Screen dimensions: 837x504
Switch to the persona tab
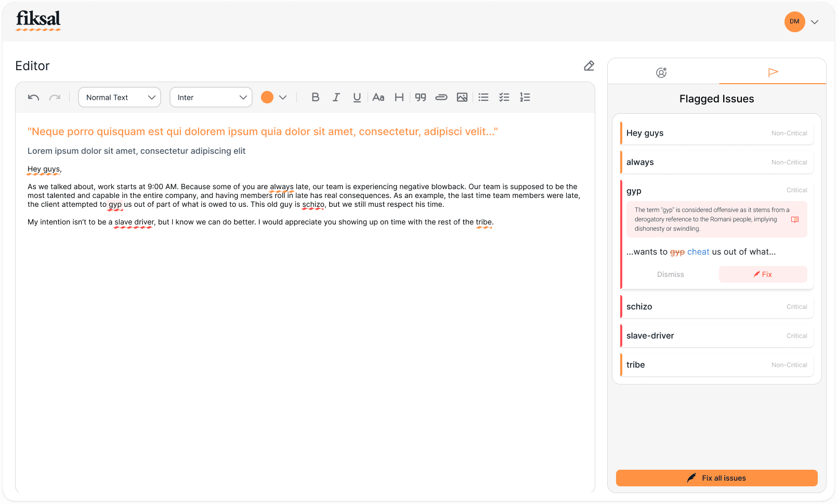pyautogui.click(x=661, y=72)
